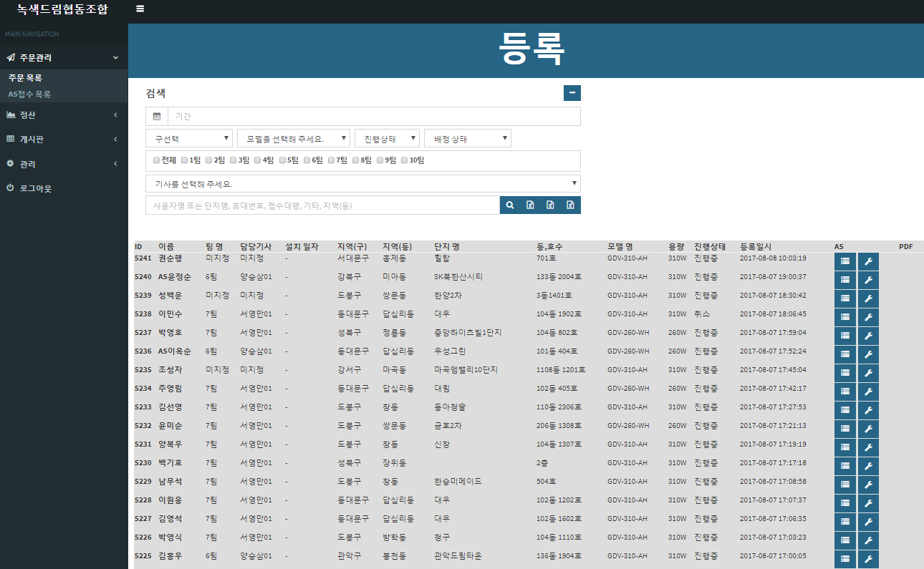The height and width of the screenshot is (569, 924).
Task: Open list details for order 5233
Action: pos(845,410)
